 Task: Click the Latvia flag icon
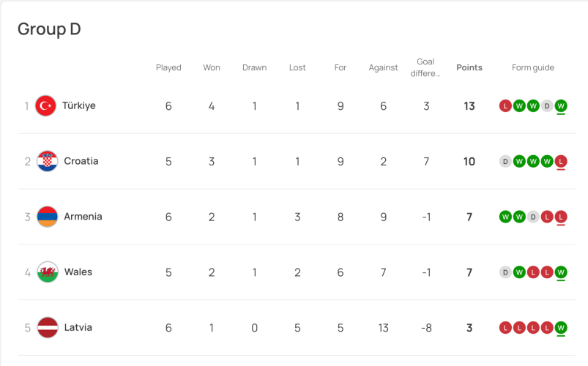48,328
